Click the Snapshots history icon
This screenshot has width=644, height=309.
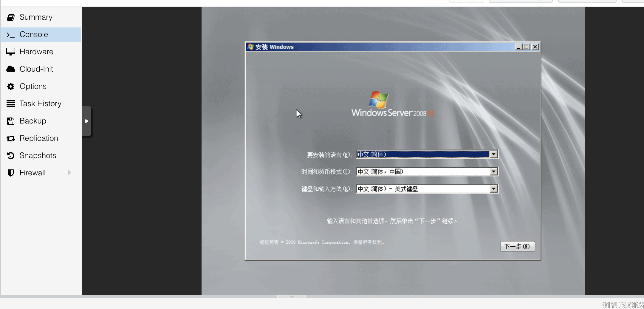click(11, 156)
